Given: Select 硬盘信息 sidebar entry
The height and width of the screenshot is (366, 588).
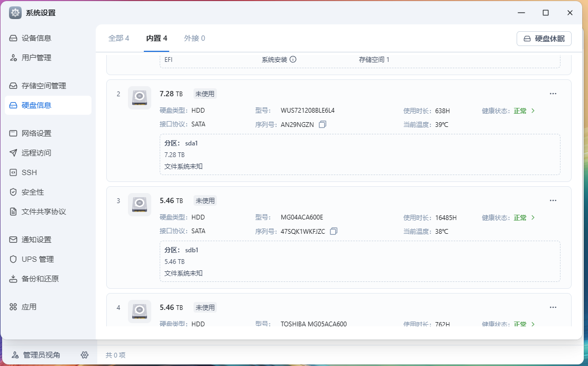Looking at the screenshot, I should tap(48, 105).
